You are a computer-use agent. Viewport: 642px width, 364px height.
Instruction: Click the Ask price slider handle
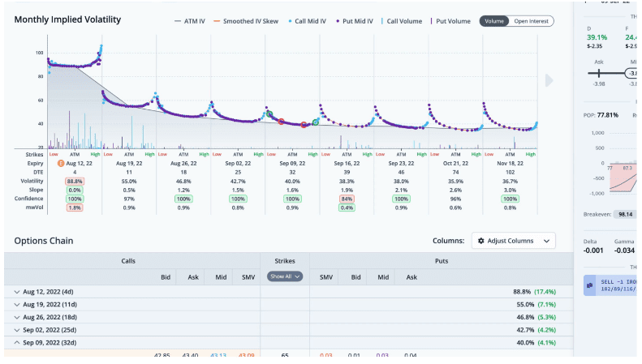click(600, 73)
